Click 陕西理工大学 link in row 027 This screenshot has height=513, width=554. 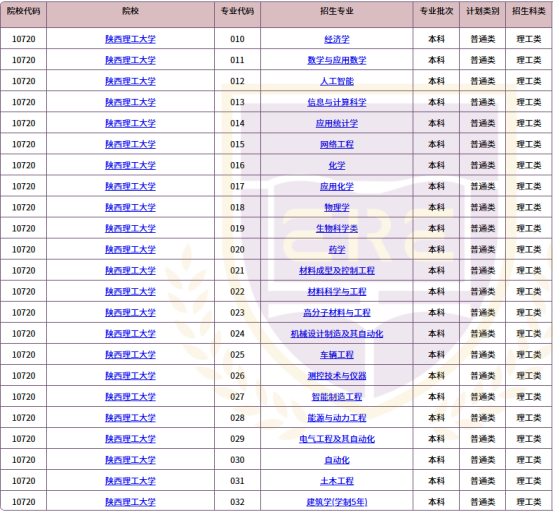(130, 397)
